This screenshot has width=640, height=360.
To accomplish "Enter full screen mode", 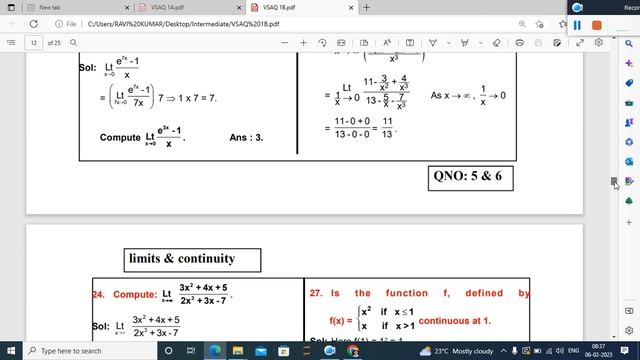I will point(580,42).
